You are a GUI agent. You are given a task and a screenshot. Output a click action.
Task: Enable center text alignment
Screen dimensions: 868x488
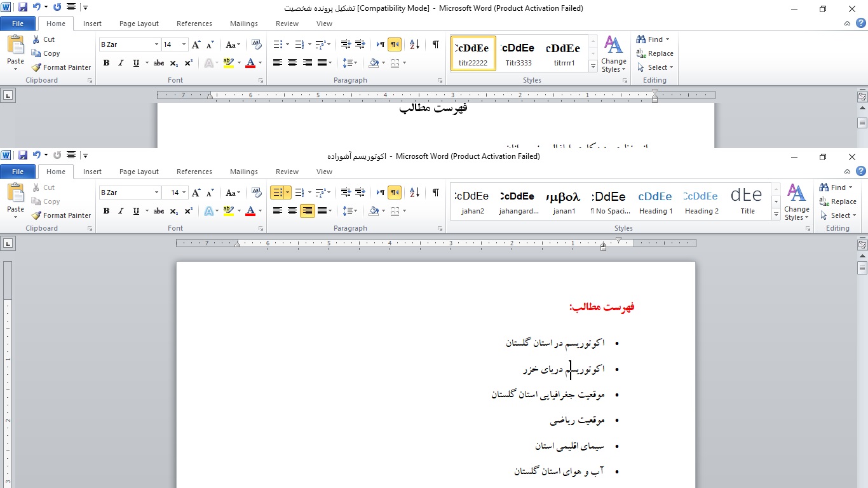[x=292, y=211]
